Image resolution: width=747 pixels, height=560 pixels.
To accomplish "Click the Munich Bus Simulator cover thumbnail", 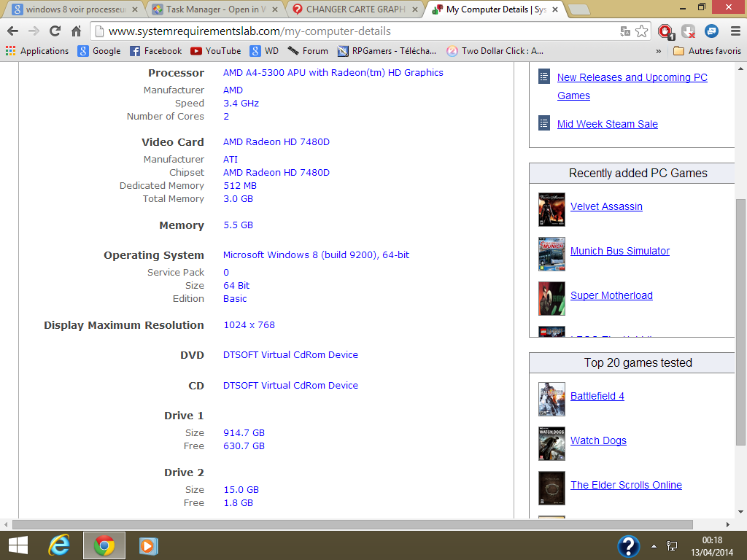I will click(551, 254).
